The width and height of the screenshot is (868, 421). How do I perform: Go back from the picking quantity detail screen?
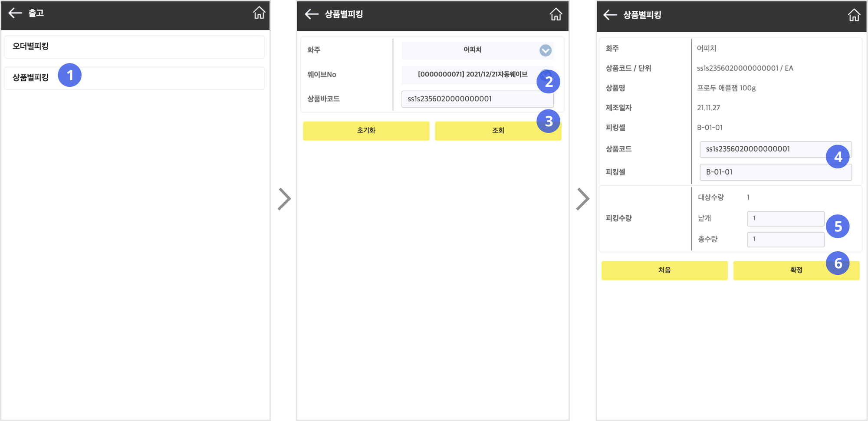pyautogui.click(x=610, y=15)
